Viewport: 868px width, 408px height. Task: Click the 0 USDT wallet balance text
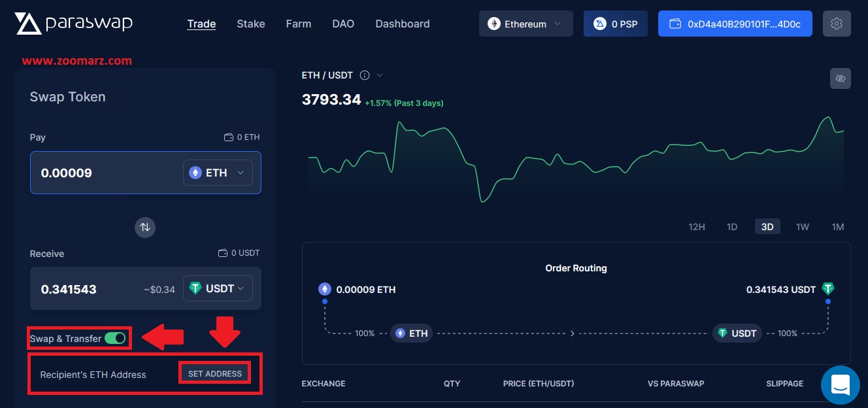[x=245, y=253]
